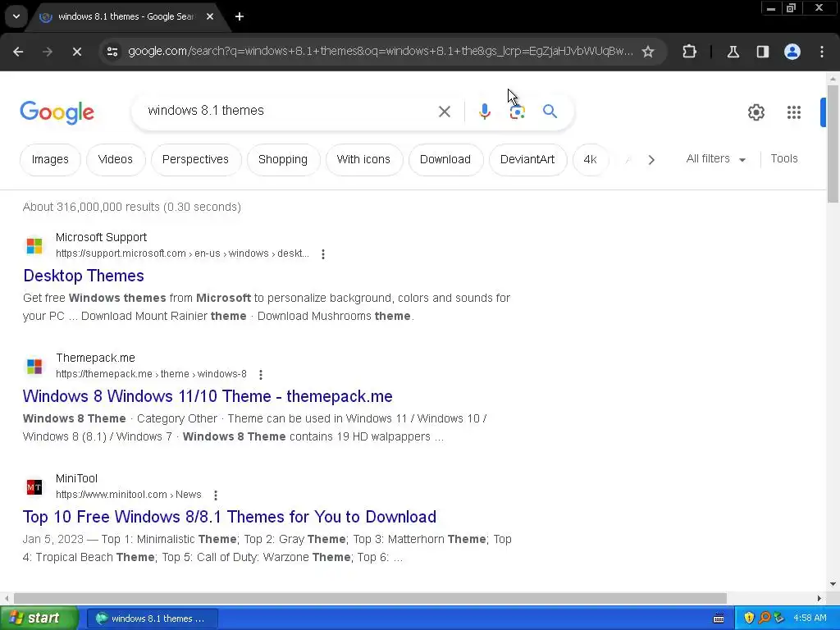Click the www.minitool.com URL breadcrumb
This screenshot has height=630, width=840.
(x=129, y=495)
